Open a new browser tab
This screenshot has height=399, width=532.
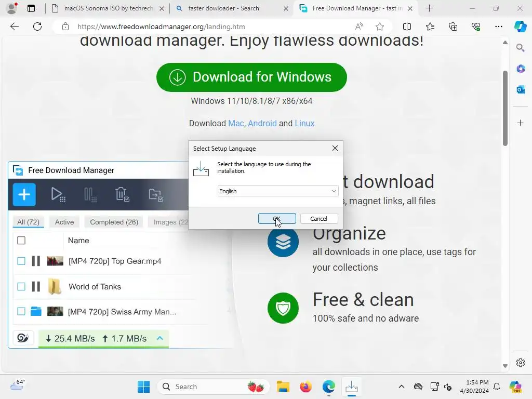point(429,8)
